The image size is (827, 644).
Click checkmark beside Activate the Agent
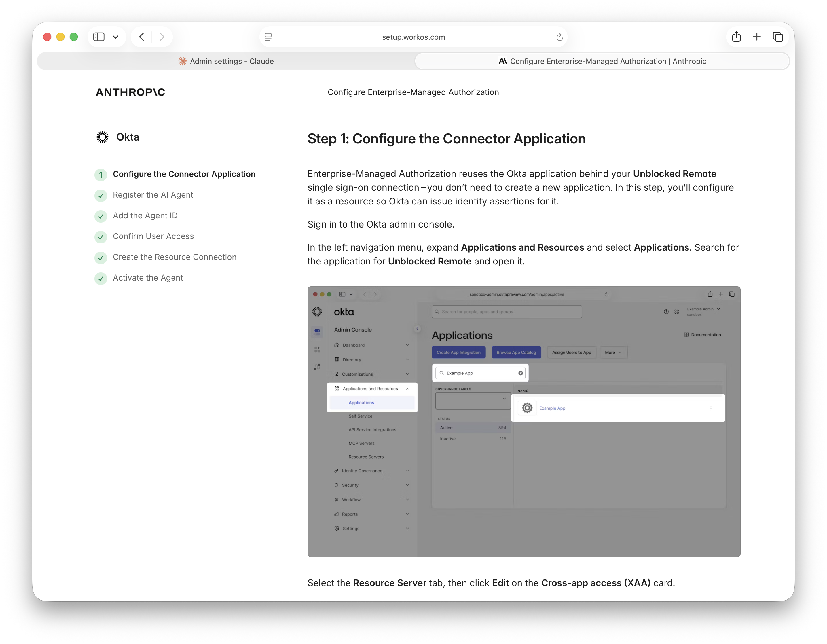[x=101, y=279]
